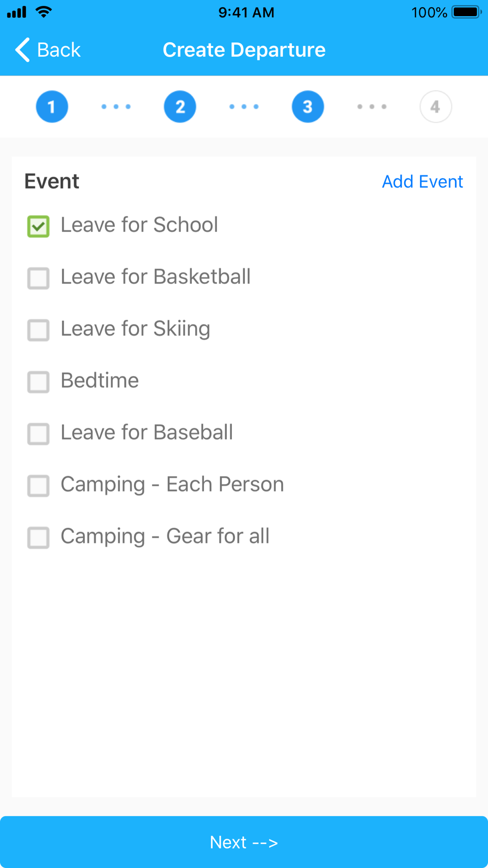Go to step 1 circle

click(52, 106)
